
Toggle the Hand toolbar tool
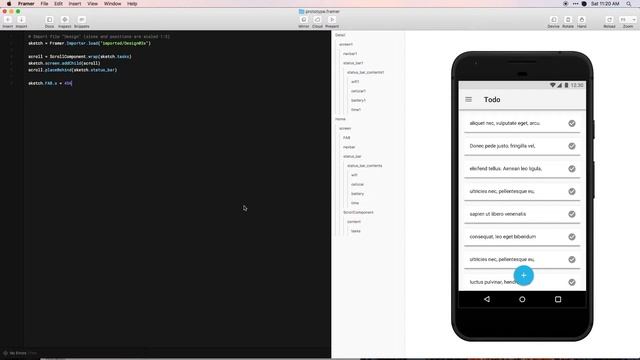click(x=582, y=20)
